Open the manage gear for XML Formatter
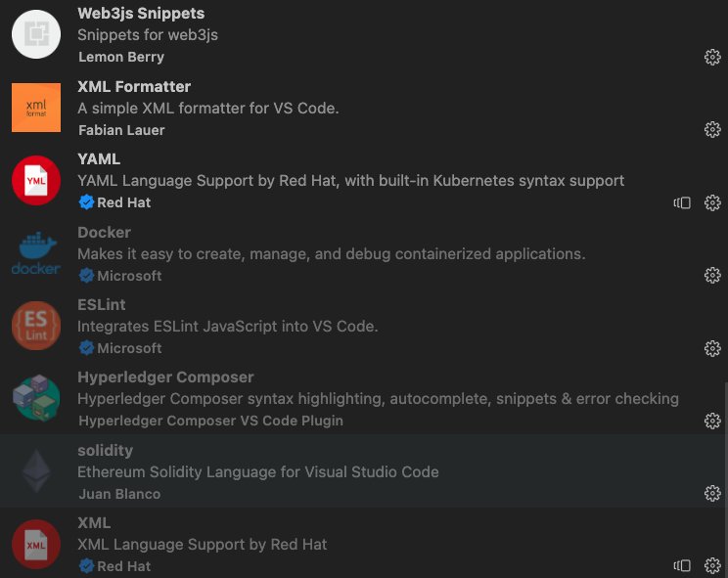728x578 pixels. click(x=712, y=129)
